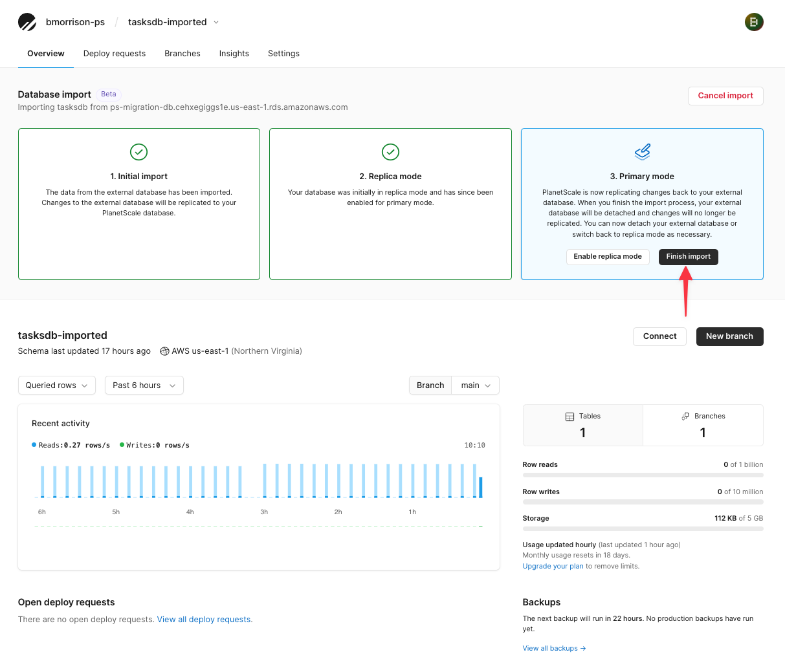
Task: Click the Recent activity title
Action: click(61, 424)
